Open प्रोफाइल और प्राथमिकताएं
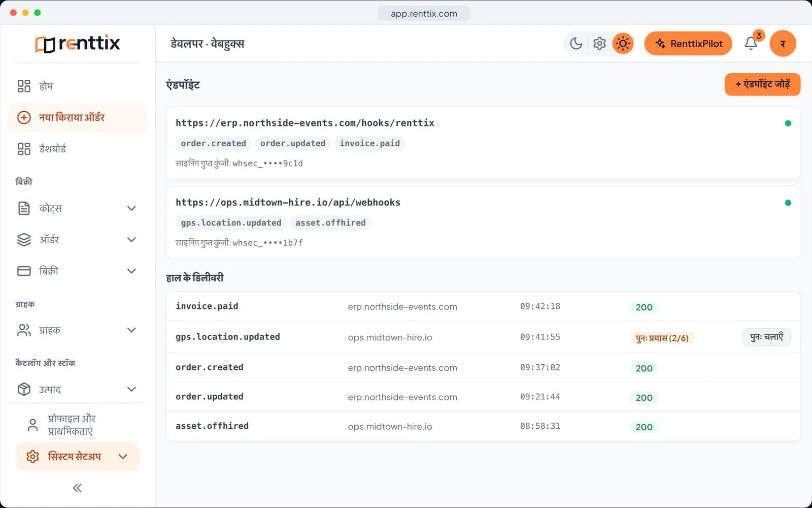Screen dimensions: 812x508 click(77, 425)
